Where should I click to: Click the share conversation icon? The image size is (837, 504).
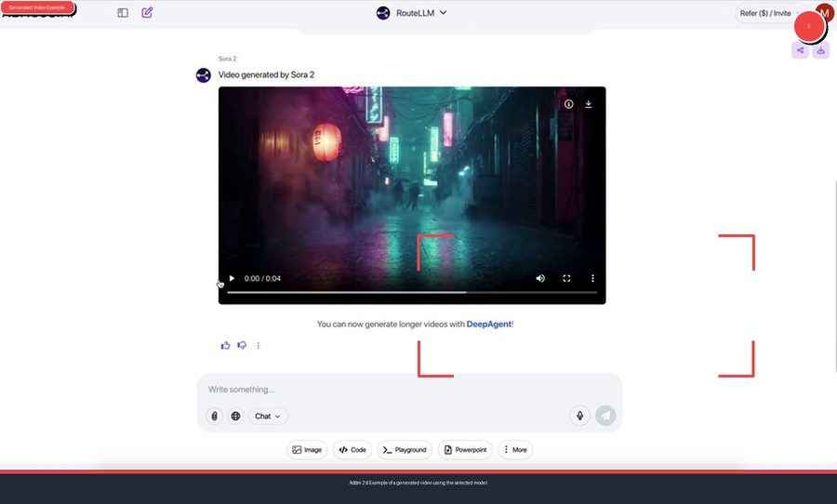pyautogui.click(x=800, y=50)
